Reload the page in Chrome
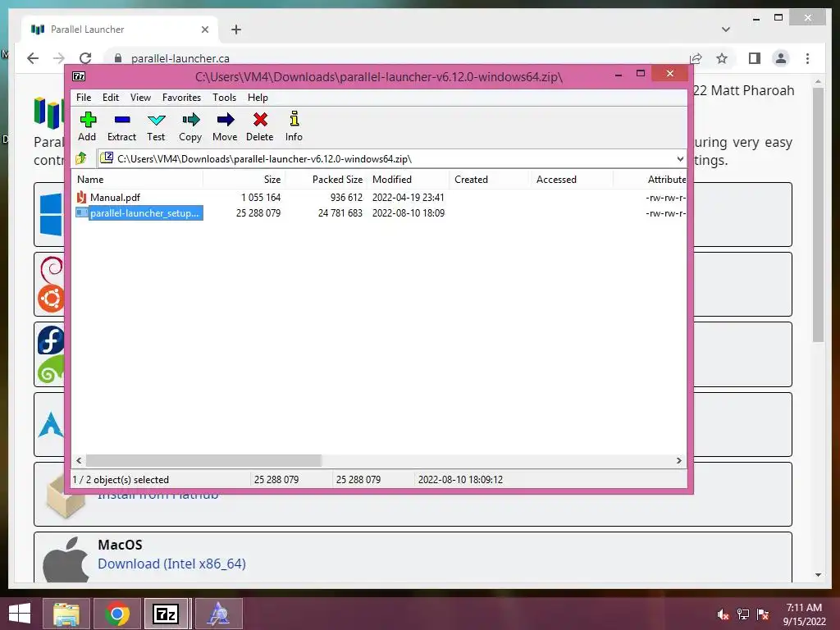The image size is (840, 630). point(85,58)
